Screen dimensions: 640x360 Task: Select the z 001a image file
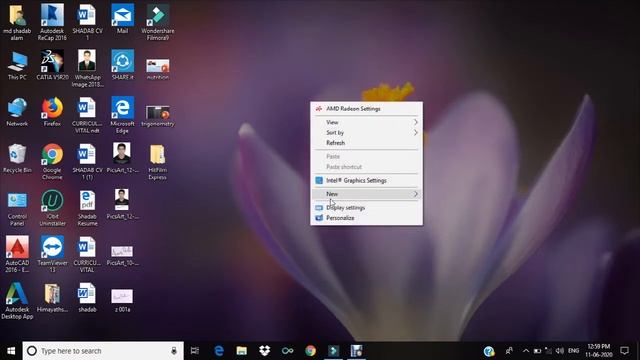click(122, 300)
